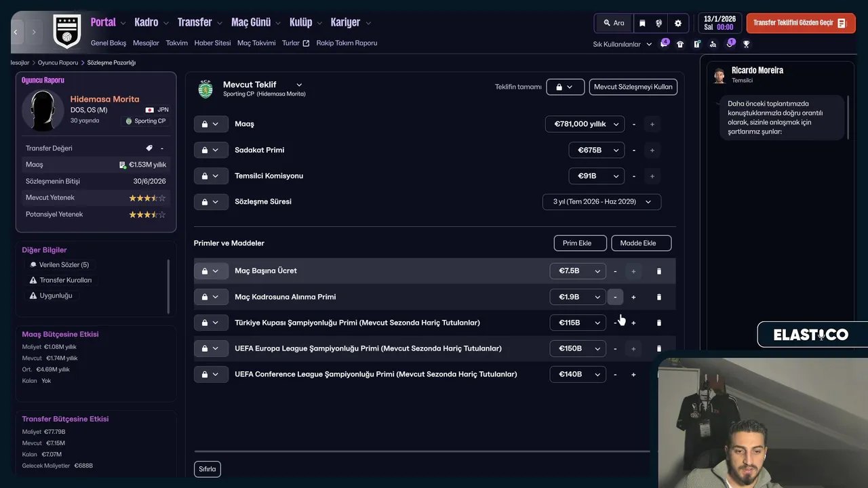This screenshot has height=488, width=868.
Task: Open the Kadro menu
Action: 151,22
